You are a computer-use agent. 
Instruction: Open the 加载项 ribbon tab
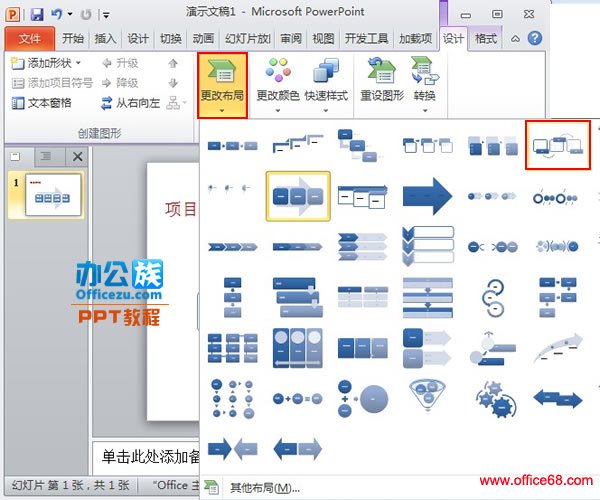pyautogui.click(x=416, y=39)
